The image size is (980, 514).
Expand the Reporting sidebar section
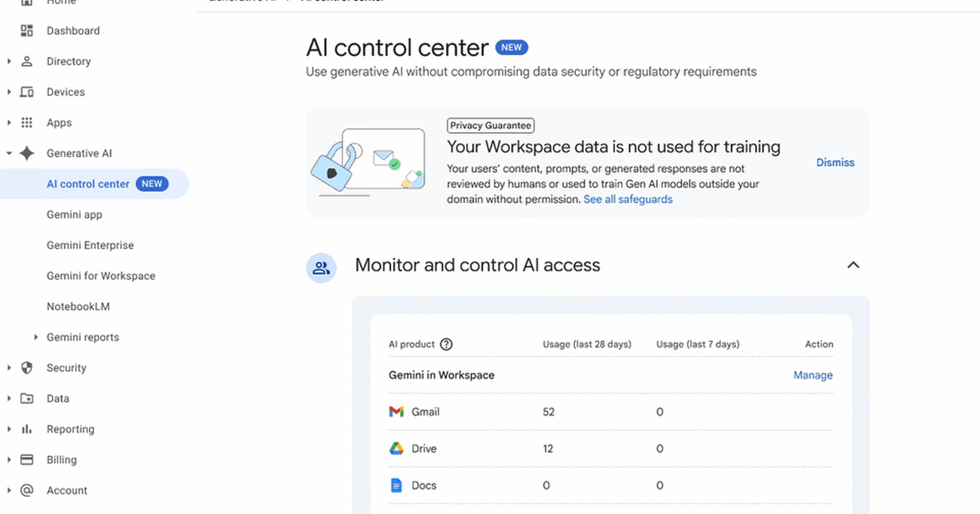click(9, 429)
